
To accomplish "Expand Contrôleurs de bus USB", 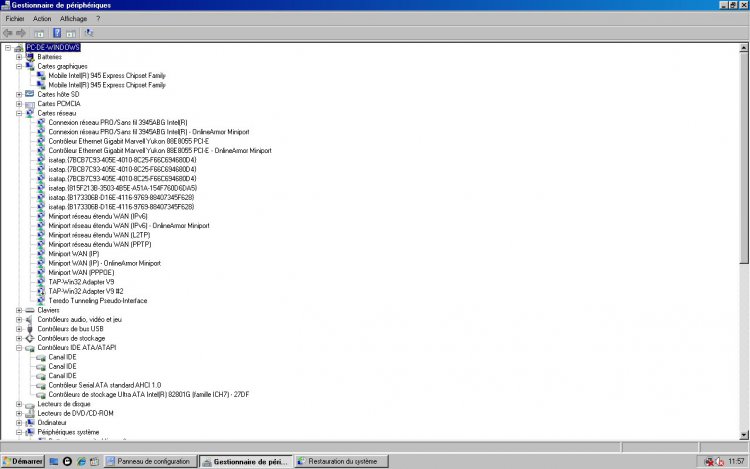I will (x=19, y=329).
